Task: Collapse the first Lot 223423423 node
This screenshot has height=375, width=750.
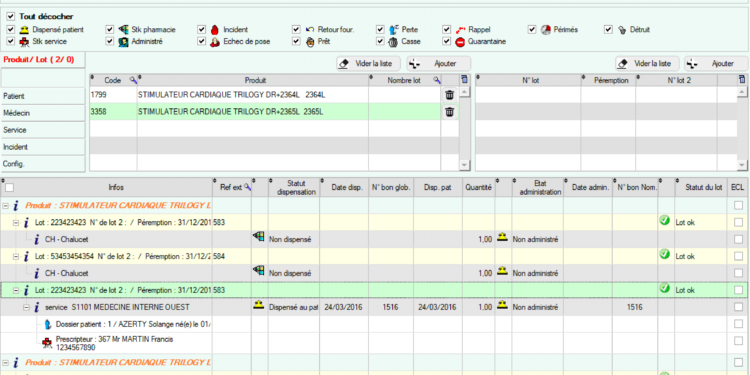Action: click(x=15, y=223)
